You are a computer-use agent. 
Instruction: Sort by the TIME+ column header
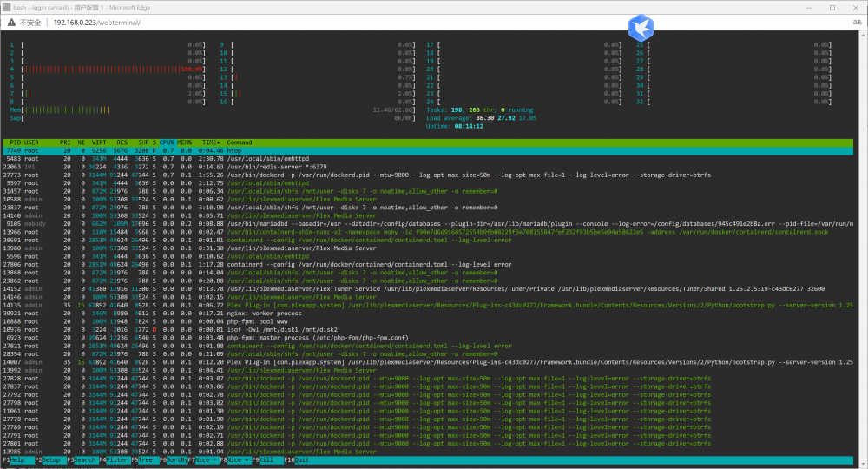click(x=211, y=142)
